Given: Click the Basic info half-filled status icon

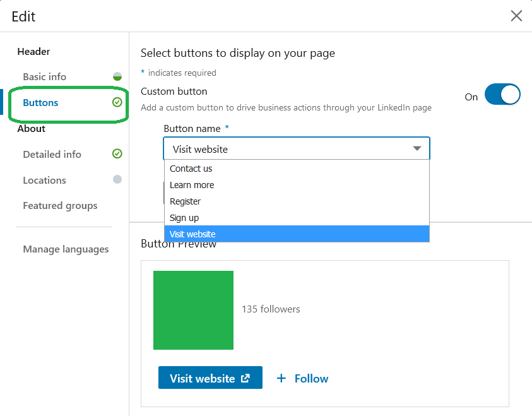Looking at the screenshot, I should (117, 76).
